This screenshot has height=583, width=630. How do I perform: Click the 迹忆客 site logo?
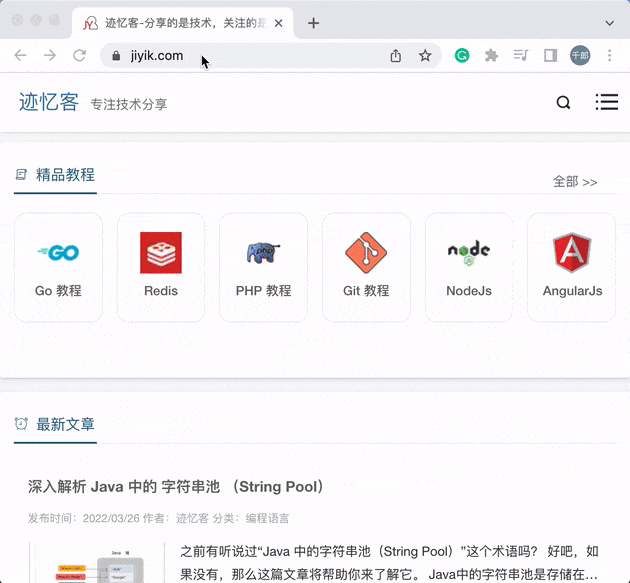pyautogui.click(x=49, y=102)
